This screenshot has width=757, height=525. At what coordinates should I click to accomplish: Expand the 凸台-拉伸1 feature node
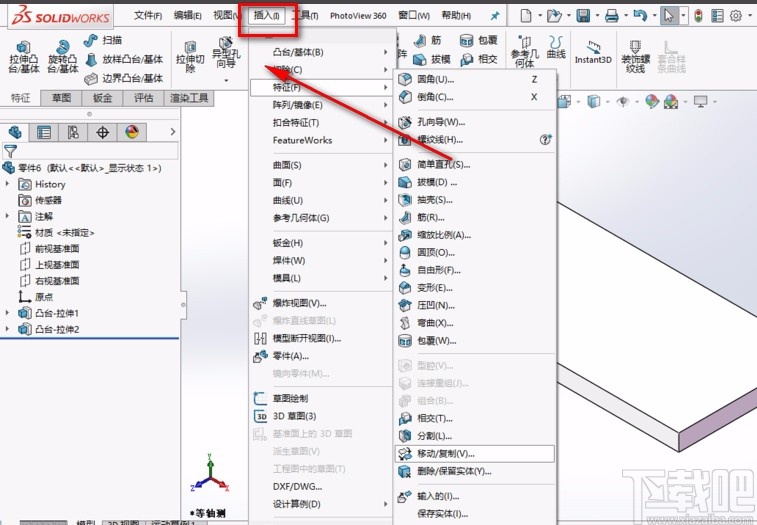[7, 313]
